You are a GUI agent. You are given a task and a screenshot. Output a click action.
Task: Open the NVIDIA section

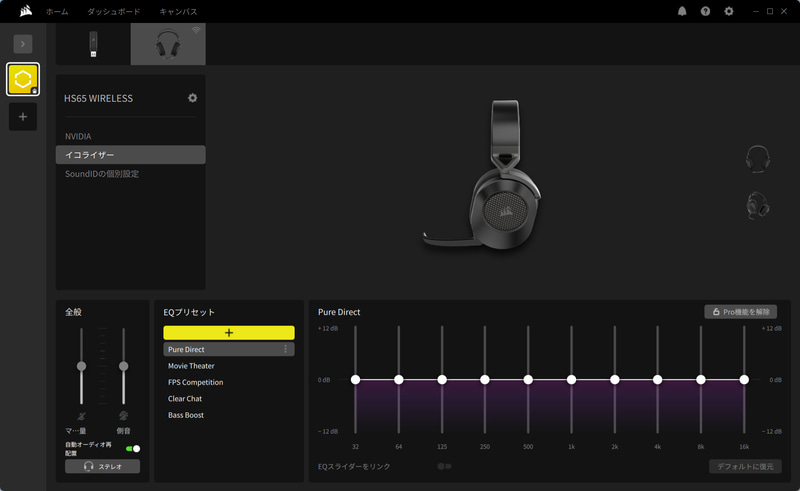(131, 136)
